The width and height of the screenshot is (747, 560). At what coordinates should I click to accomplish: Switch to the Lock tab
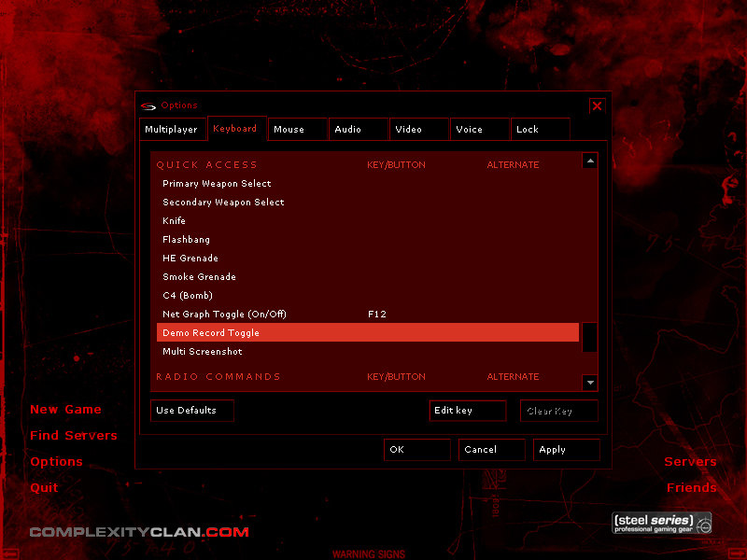pos(540,130)
